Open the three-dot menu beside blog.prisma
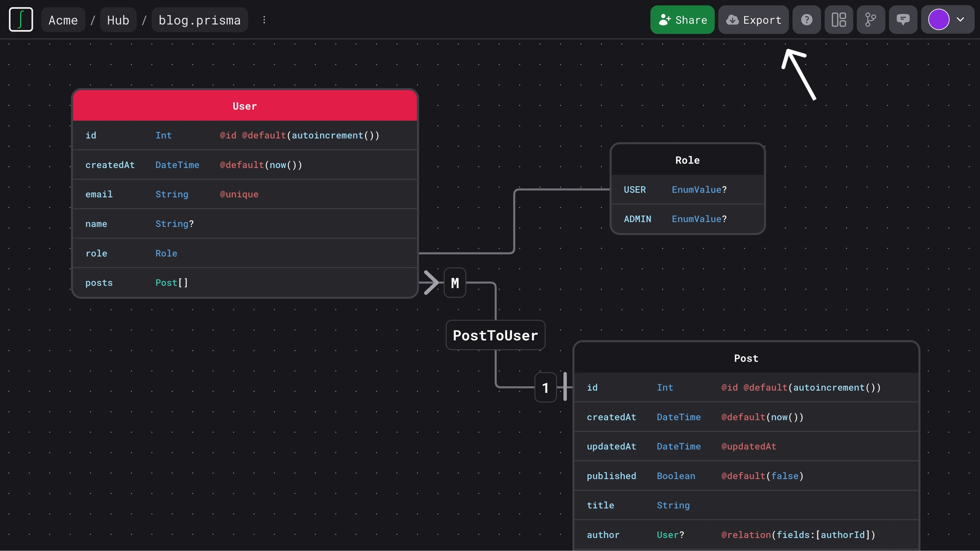980x551 pixels. (264, 20)
